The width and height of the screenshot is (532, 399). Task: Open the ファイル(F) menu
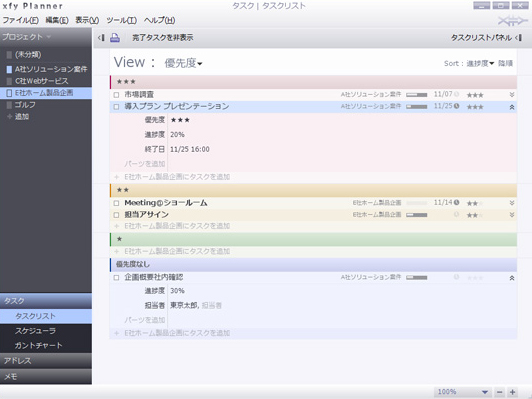(21, 20)
